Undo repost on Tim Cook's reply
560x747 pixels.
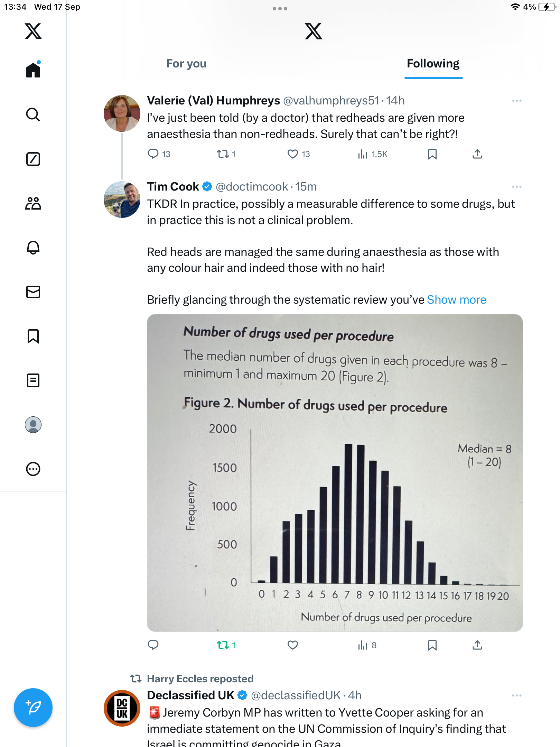click(223, 645)
